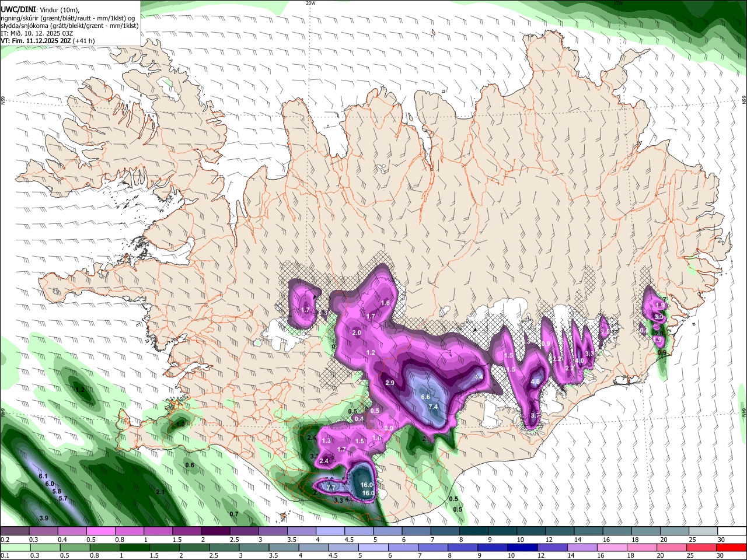747x560 pixels.
Task: Click the 'UWC/DINI' title in the header
Action: tap(18, 9)
